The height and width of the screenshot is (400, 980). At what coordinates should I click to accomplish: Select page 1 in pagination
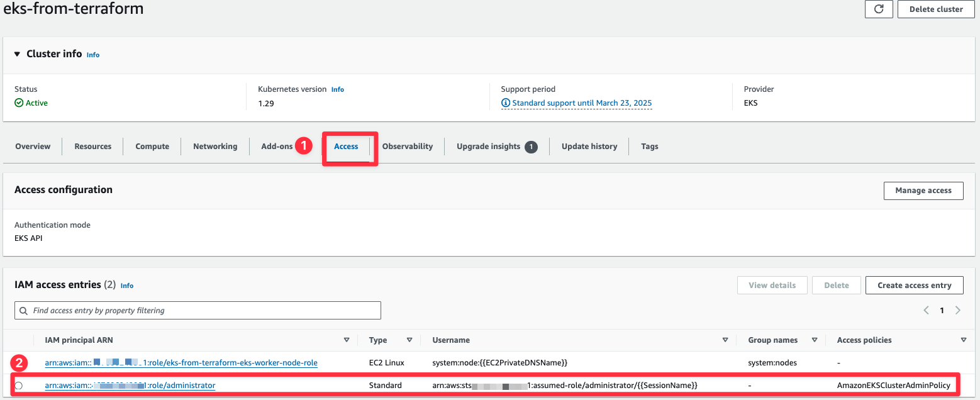(942, 310)
